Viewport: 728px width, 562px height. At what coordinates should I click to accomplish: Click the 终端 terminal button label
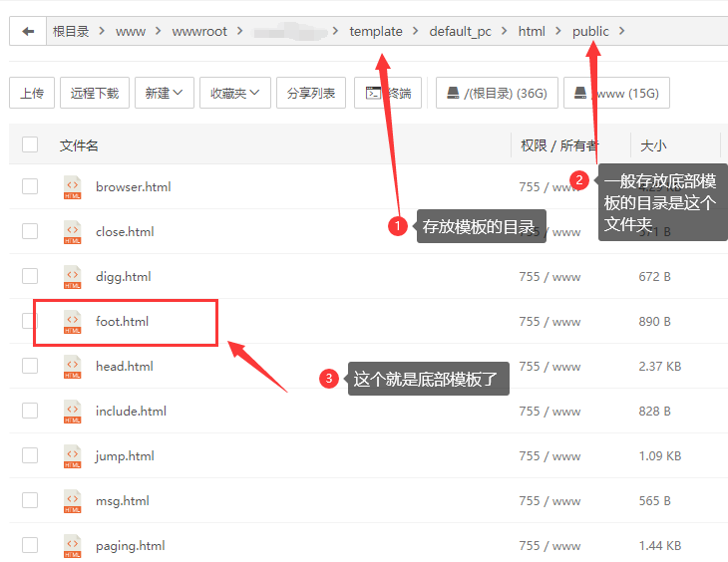click(399, 94)
